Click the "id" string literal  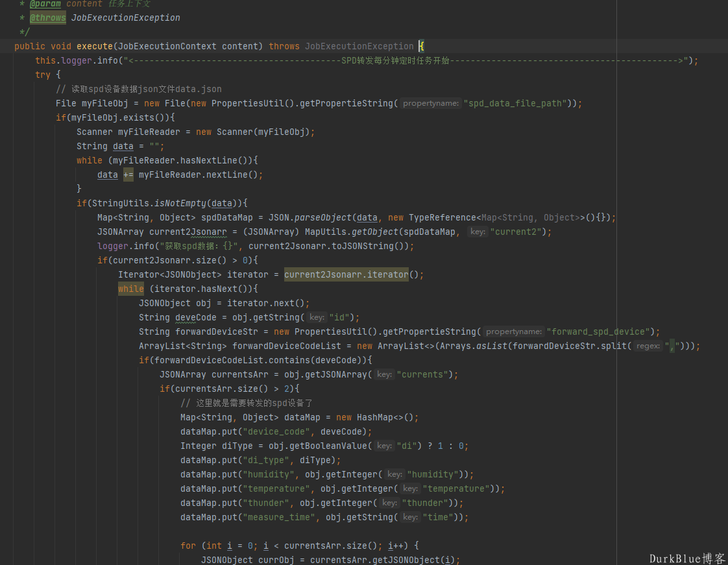click(339, 318)
